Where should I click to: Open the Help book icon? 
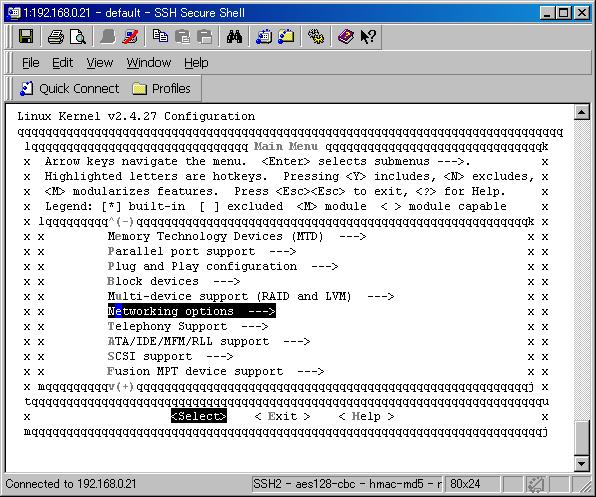346,37
